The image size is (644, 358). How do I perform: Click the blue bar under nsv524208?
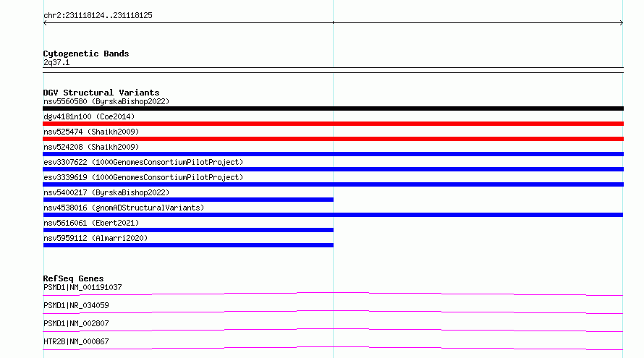coord(333,154)
